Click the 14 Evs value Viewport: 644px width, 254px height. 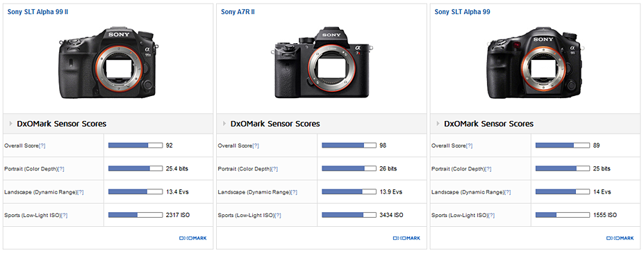tap(602, 191)
